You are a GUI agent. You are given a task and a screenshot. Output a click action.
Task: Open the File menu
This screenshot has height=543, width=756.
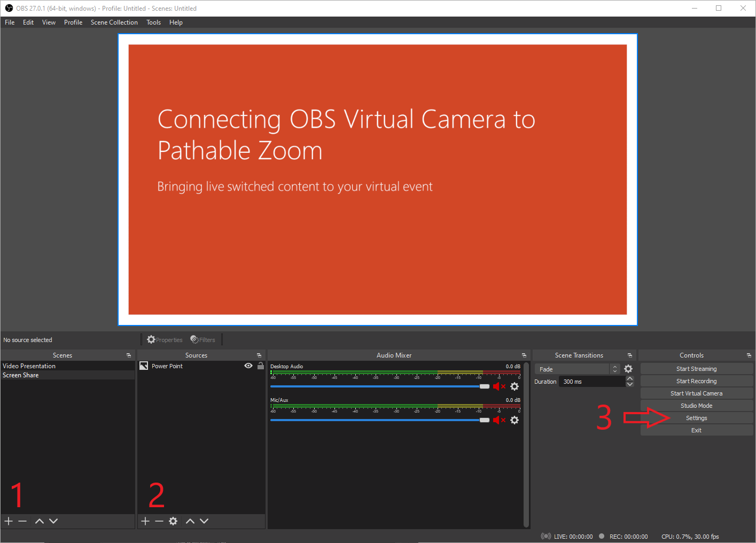pos(10,22)
